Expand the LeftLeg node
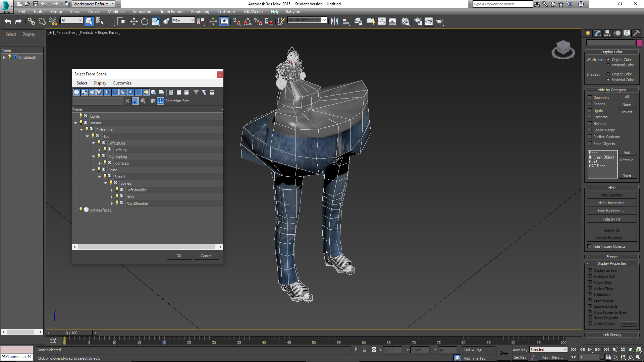Viewport: 644px width, 362px height. click(x=100, y=150)
